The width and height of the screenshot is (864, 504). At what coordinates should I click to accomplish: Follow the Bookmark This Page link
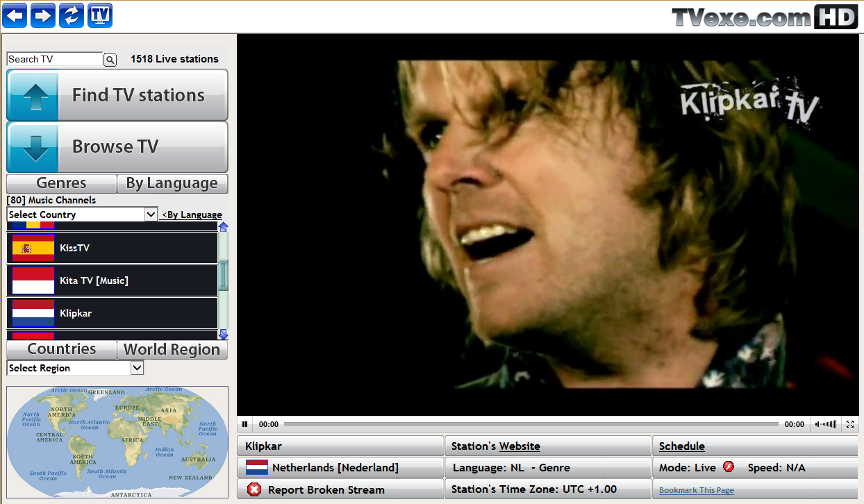tap(697, 490)
